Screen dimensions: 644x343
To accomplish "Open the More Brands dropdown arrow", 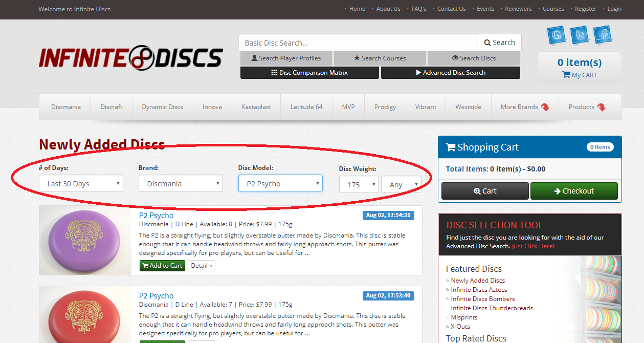I will (x=545, y=107).
